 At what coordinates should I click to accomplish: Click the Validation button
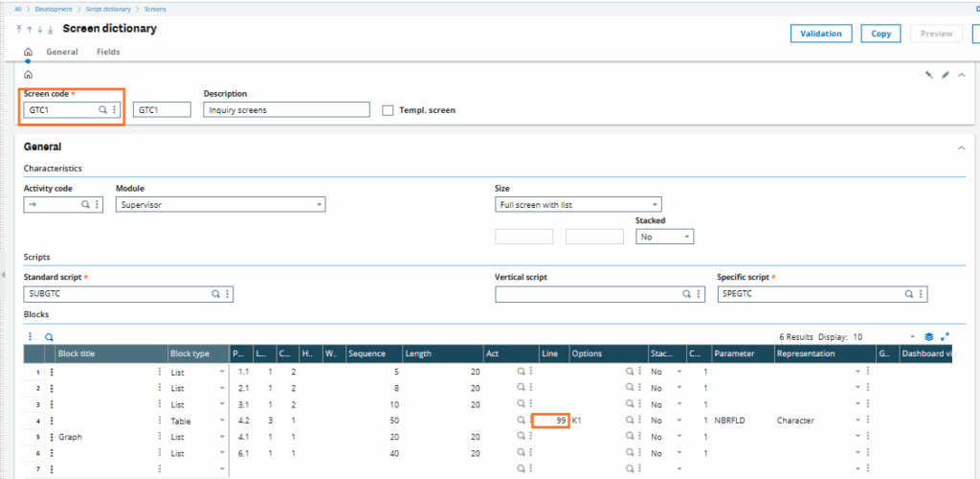[x=820, y=34]
